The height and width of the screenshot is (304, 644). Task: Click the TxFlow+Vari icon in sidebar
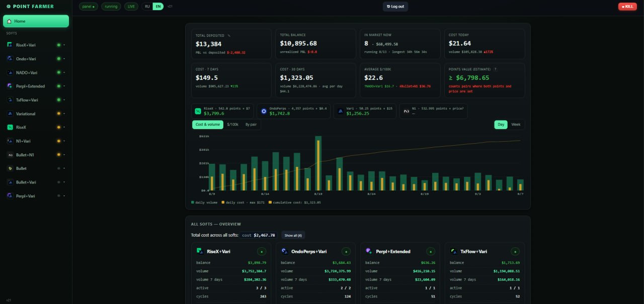(10, 100)
